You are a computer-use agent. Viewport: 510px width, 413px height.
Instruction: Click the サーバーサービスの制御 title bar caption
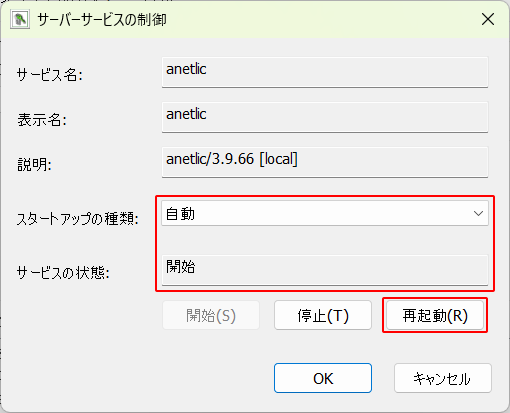tap(102, 20)
